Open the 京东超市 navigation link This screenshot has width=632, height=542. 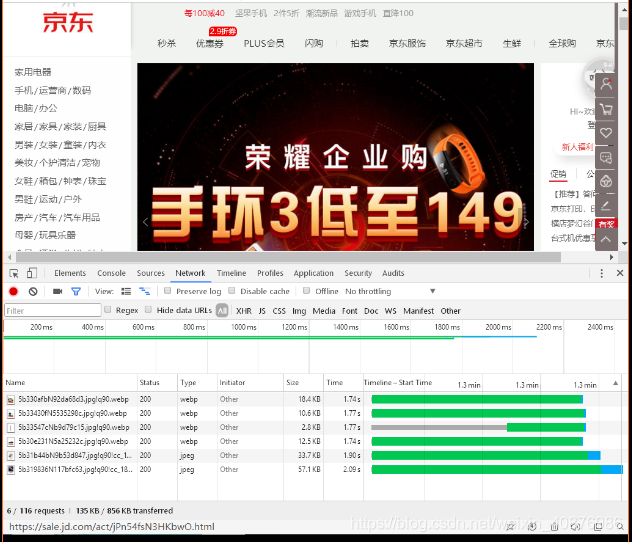(464, 44)
